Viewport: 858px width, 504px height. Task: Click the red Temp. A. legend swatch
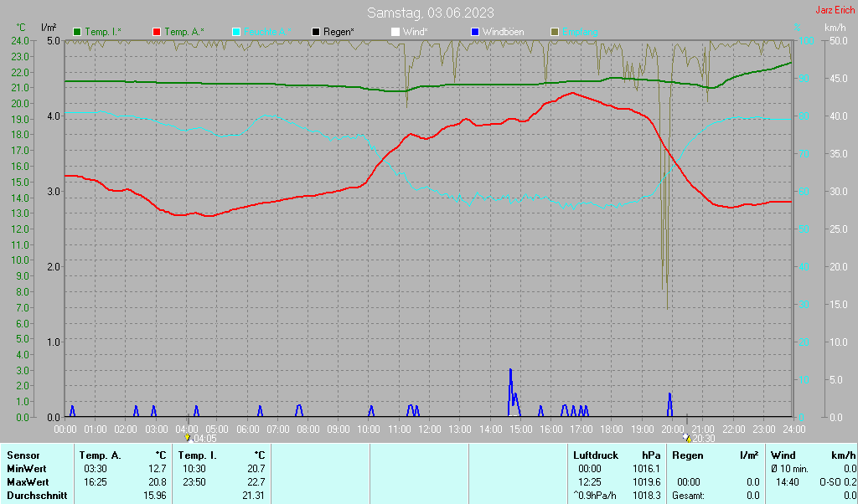point(157,32)
